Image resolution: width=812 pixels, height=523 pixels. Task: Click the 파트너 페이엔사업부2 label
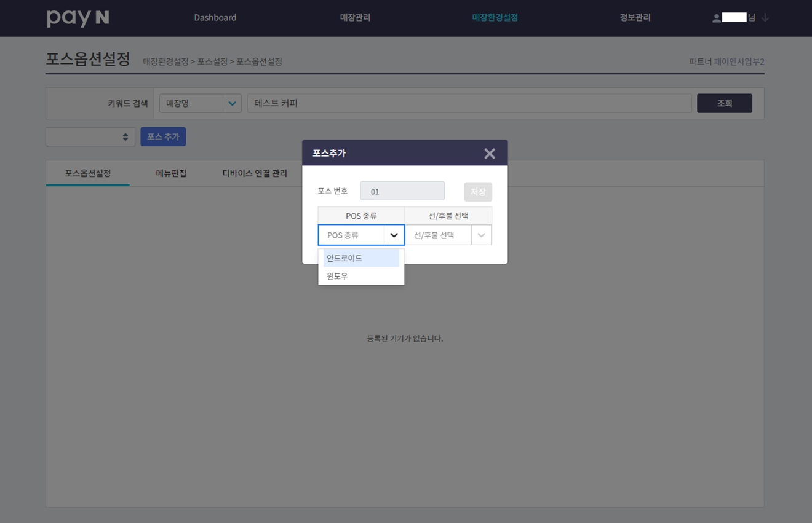coord(726,62)
